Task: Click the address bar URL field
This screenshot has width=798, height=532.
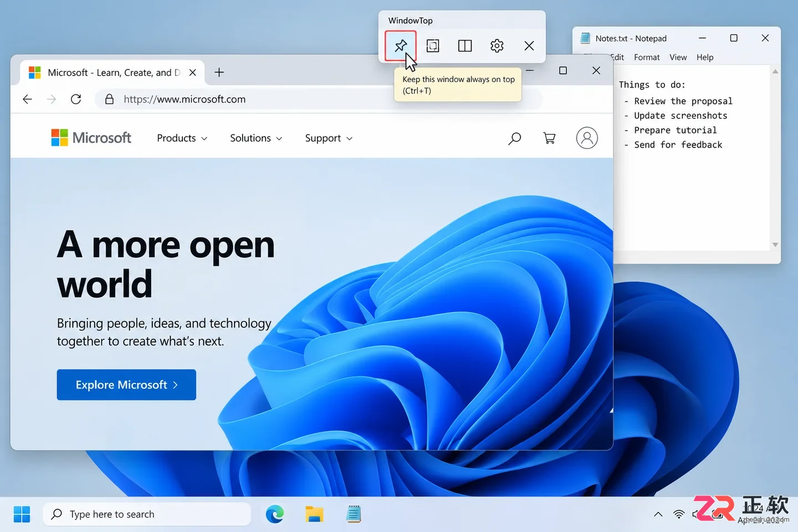Action: tap(319, 99)
